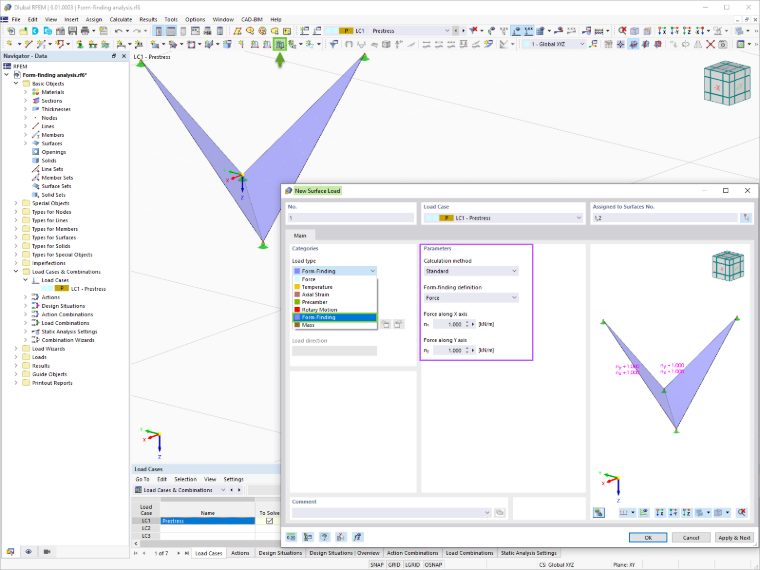Open the Calculate menu
The width and height of the screenshot is (760, 570).
pyautogui.click(x=121, y=19)
